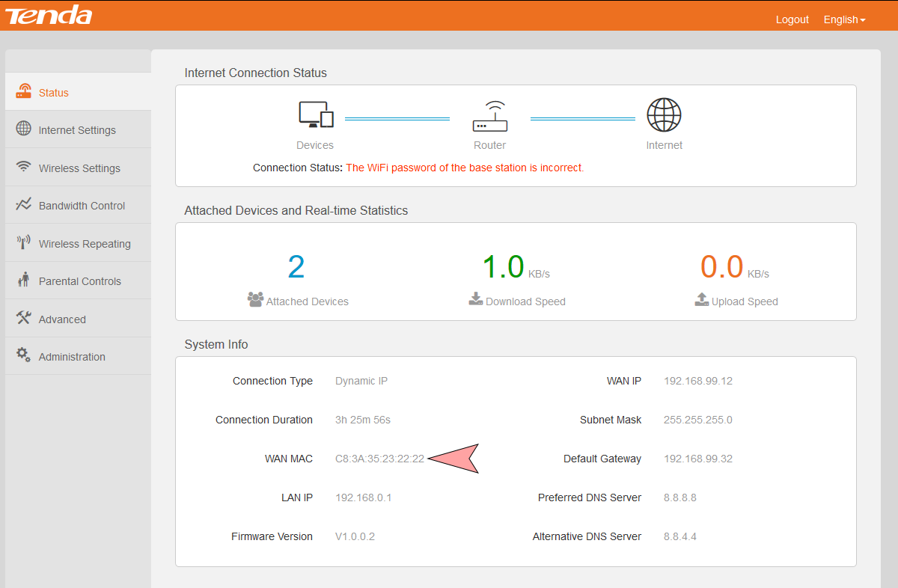Click the Internet Settings globe icon
This screenshot has width=898, height=588.
(24, 129)
